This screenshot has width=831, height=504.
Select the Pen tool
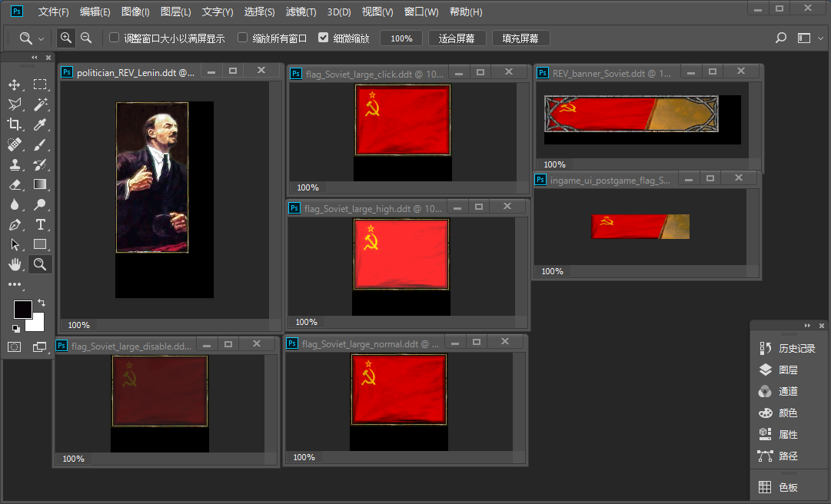click(15, 224)
